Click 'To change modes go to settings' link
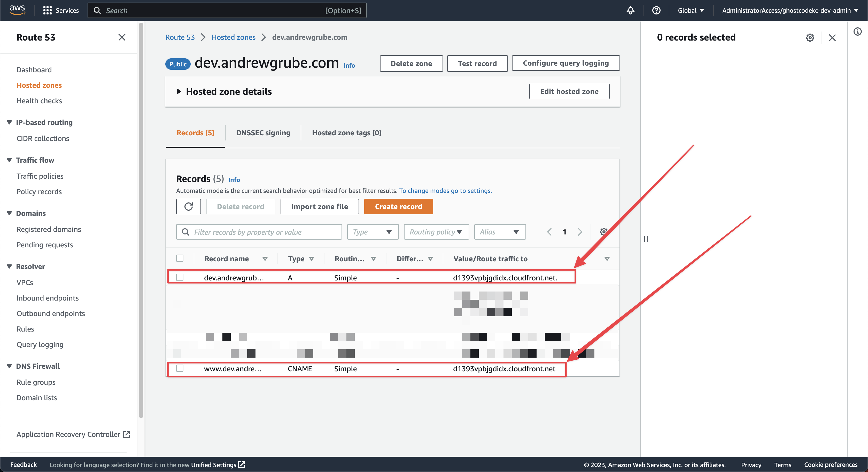 tap(445, 191)
